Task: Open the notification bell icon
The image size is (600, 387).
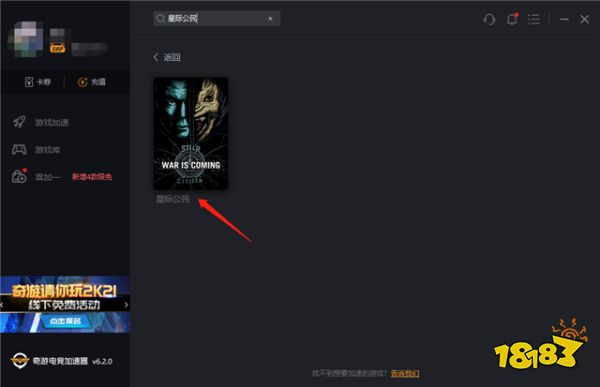Action: (512, 19)
